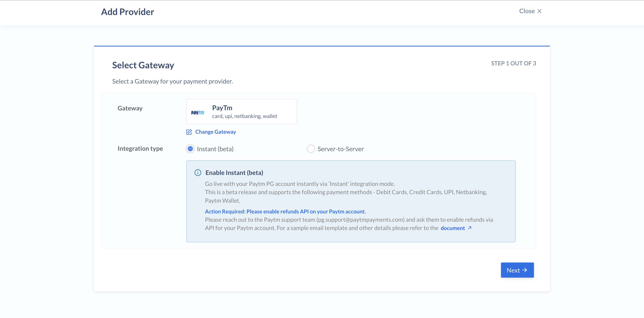This screenshot has height=318, width=644.
Task: Click the 'Enable Instant (beta)' heading
Action: [234, 173]
